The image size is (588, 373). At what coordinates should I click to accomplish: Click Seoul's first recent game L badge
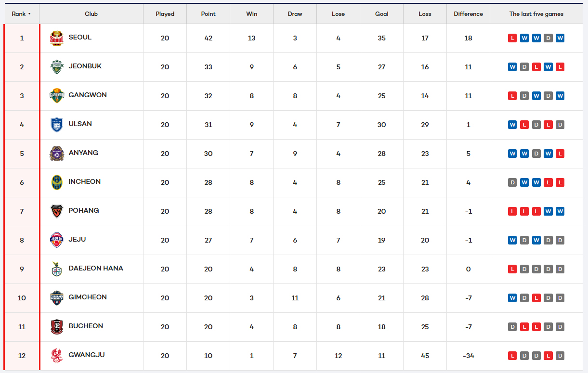coord(512,38)
